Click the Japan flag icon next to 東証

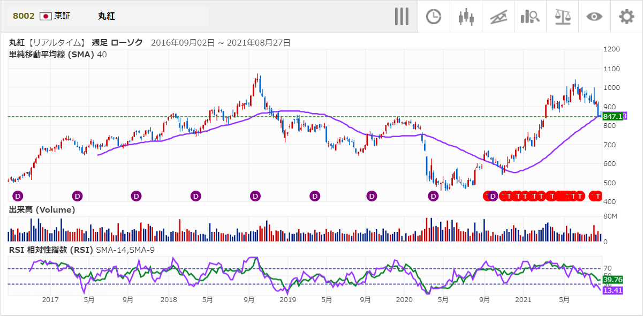point(46,16)
